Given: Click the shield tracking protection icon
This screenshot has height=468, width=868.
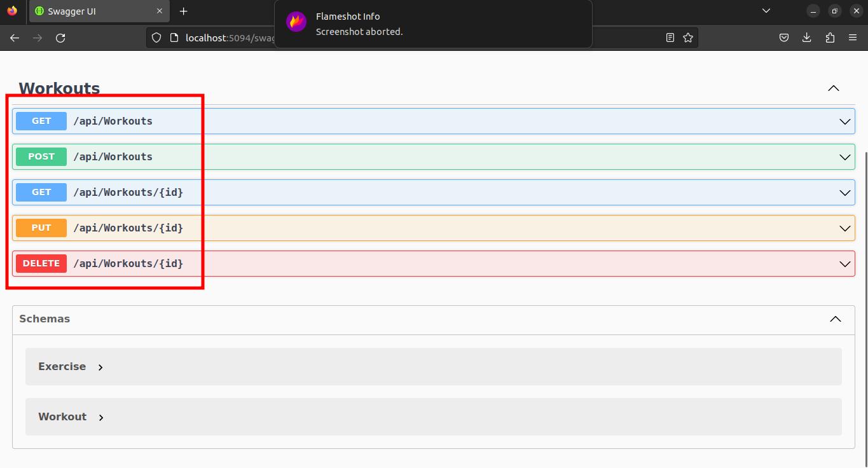Looking at the screenshot, I should coord(156,38).
